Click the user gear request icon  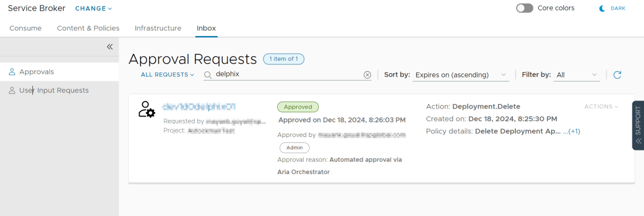coord(146,109)
